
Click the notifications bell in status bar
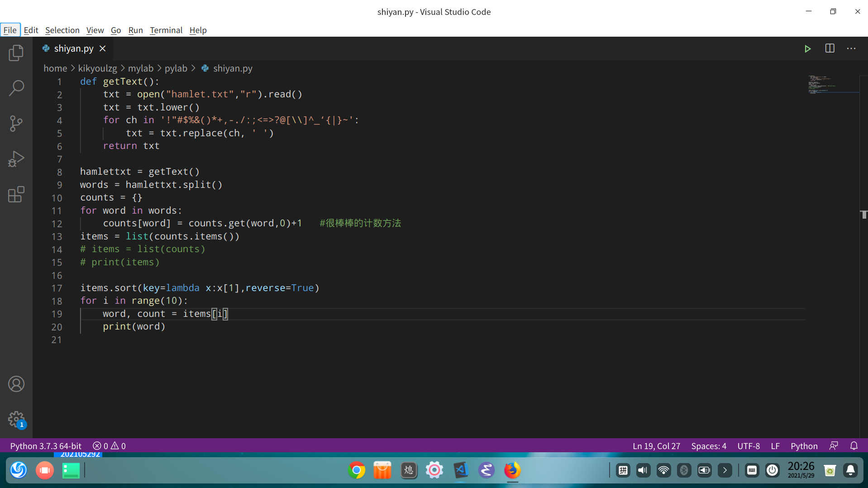854,446
